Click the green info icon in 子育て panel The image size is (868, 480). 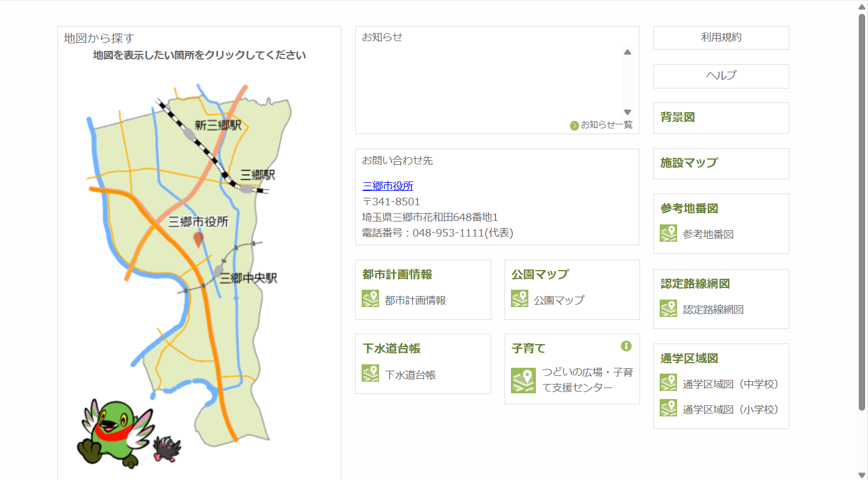click(626, 346)
